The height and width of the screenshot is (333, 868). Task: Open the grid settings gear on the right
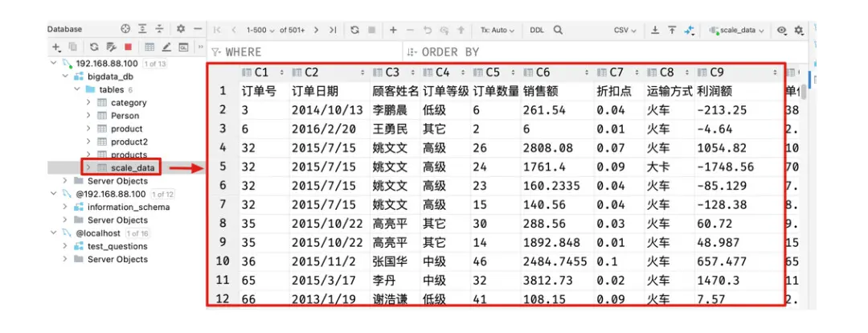coord(798,31)
